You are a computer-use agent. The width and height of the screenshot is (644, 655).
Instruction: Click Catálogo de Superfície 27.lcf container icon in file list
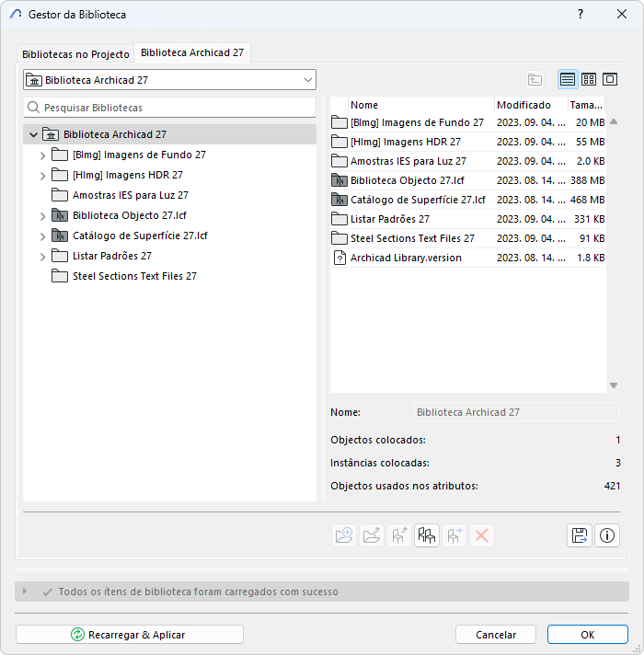pyautogui.click(x=339, y=200)
